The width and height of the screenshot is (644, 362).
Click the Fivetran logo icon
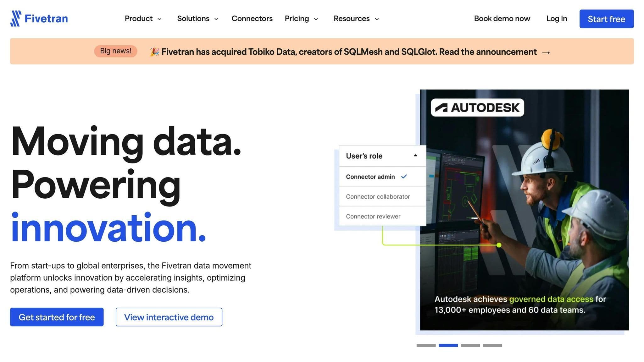click(x=16, y=19)
